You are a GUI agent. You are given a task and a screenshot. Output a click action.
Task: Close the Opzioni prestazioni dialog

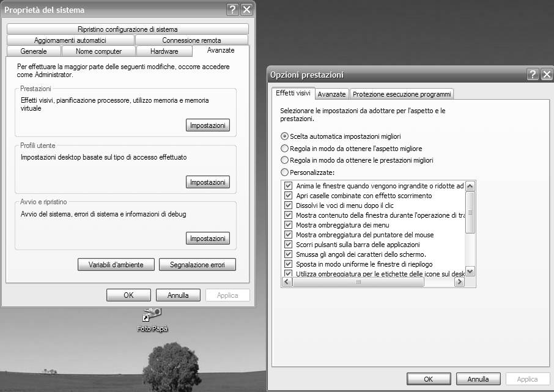546,75
